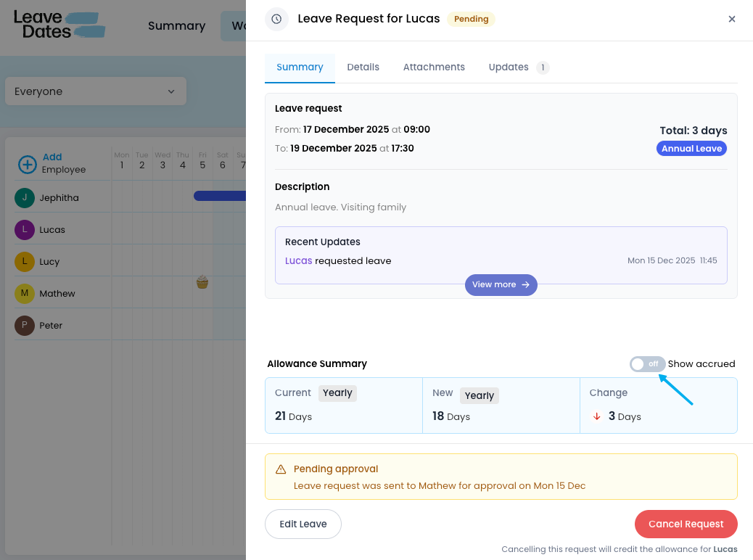Click Jephitha's green avatar icon
Screen dimensions: 753x560
pyautogui.click(x=25, y=198)
